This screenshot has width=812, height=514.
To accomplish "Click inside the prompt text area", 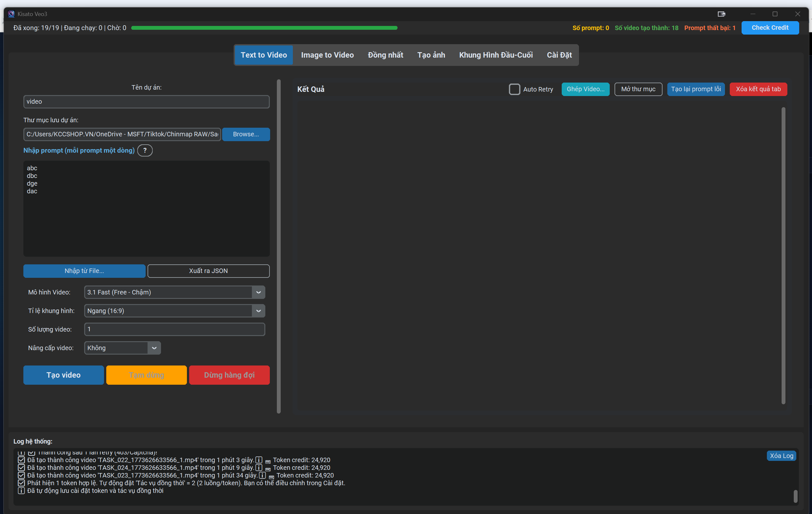I will pyautogui.click(x=146, y=209).
